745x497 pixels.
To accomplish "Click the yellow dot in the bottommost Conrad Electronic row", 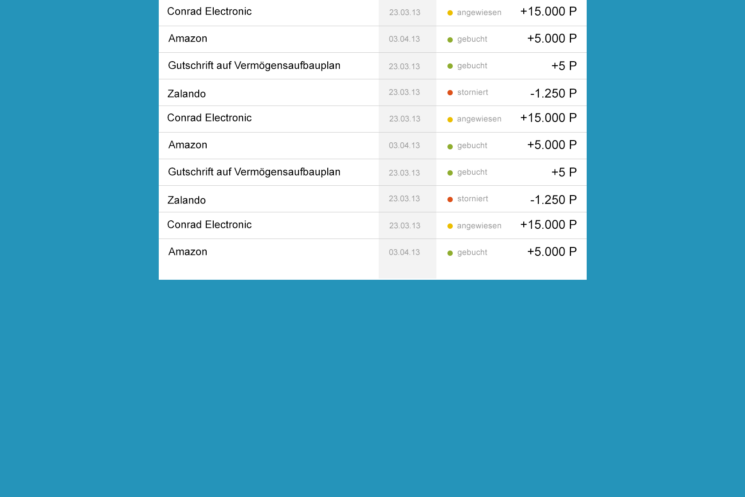I will click(450, 226).
